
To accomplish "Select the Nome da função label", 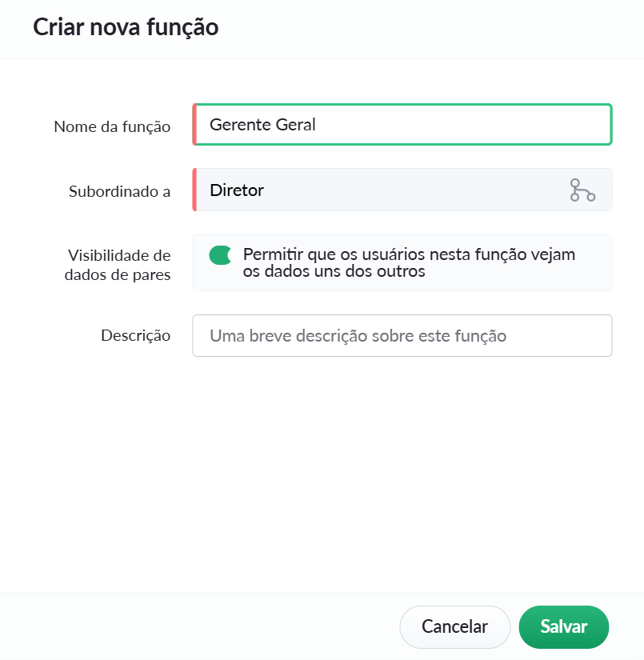I will click(112, 126).
